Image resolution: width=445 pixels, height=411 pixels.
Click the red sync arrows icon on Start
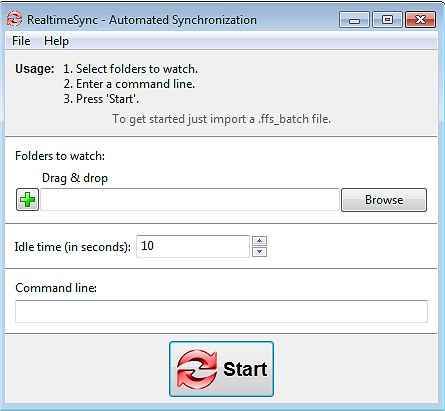196,369
